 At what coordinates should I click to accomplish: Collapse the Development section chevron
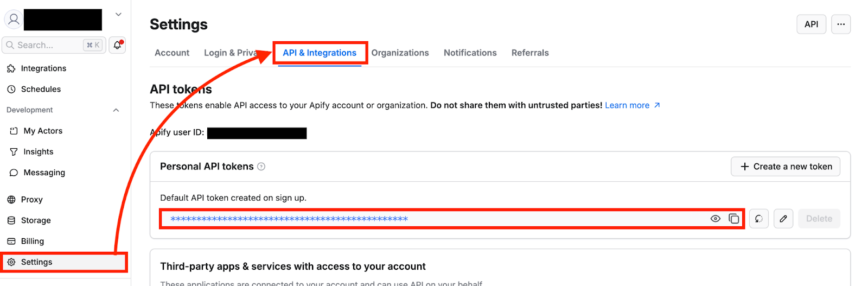(x=116, y=110)
